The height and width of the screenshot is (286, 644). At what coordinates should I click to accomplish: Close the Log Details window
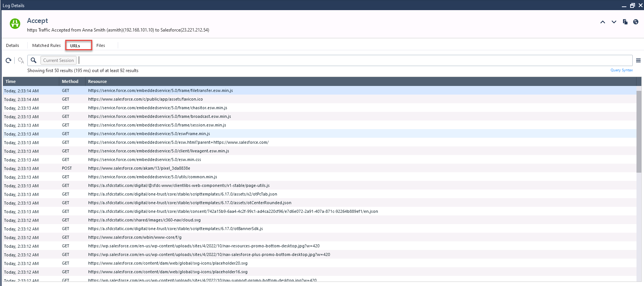[640, 5]
